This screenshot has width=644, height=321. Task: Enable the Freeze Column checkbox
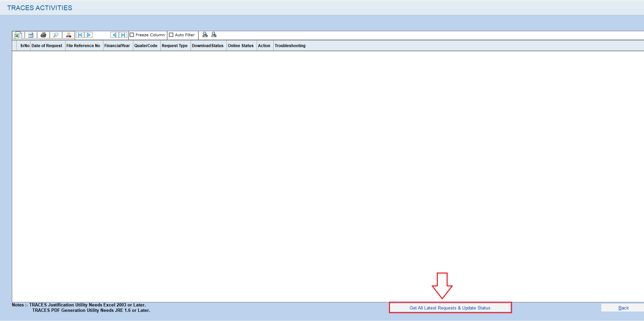132,35
